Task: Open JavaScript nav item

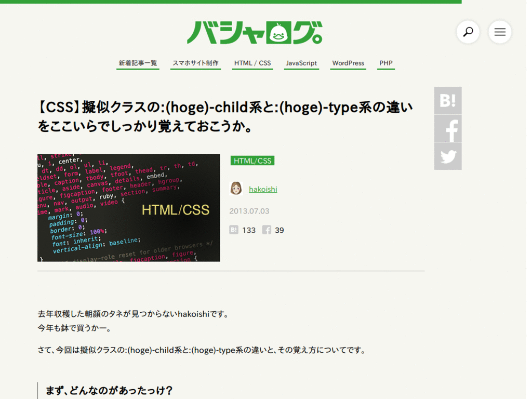Action: 301,63
